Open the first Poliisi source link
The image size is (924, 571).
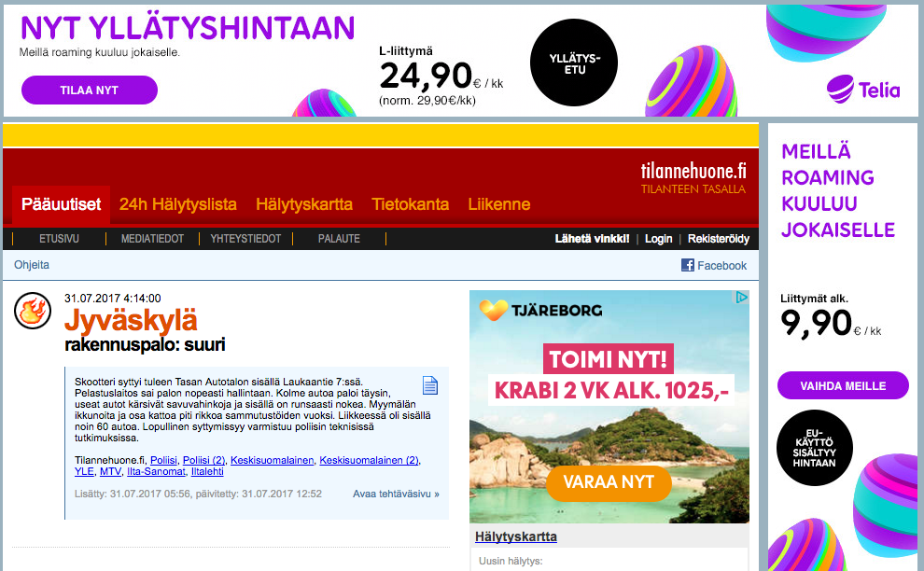coord(163,460)
